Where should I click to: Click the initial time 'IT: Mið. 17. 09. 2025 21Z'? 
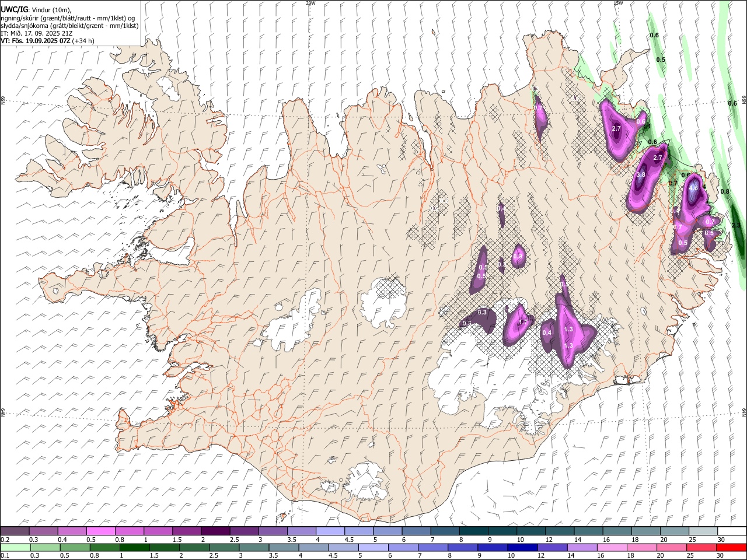36,33
